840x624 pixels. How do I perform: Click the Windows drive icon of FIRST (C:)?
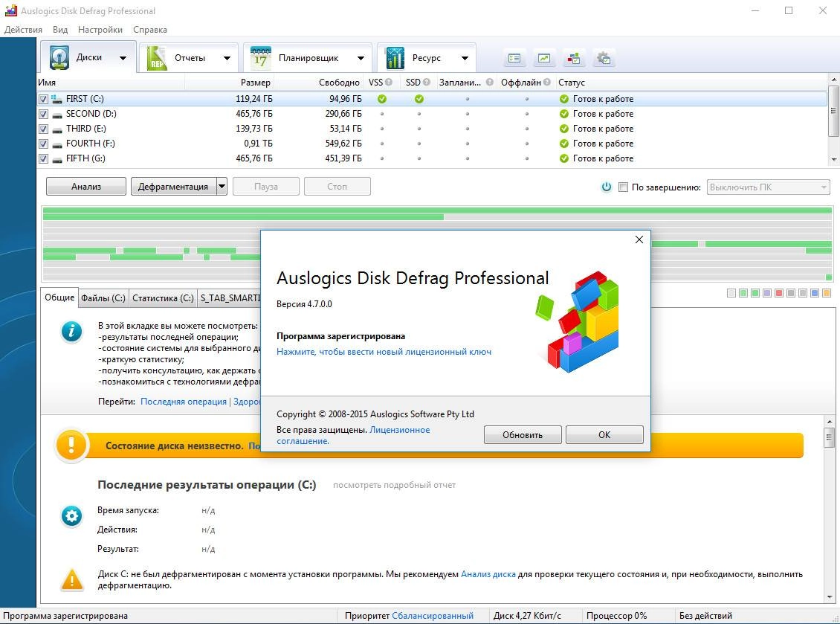click(x=56, y=99)
